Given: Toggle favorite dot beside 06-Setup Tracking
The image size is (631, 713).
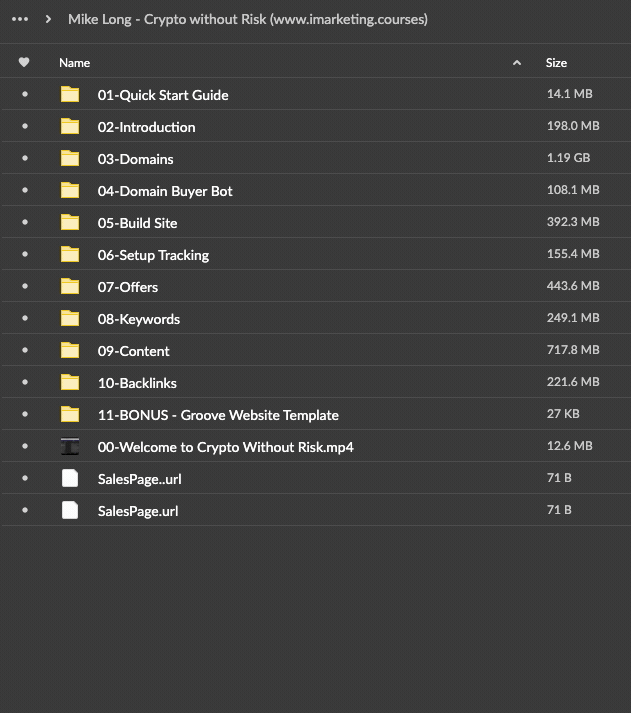Looking at the screenshot, I should [25, 254].
